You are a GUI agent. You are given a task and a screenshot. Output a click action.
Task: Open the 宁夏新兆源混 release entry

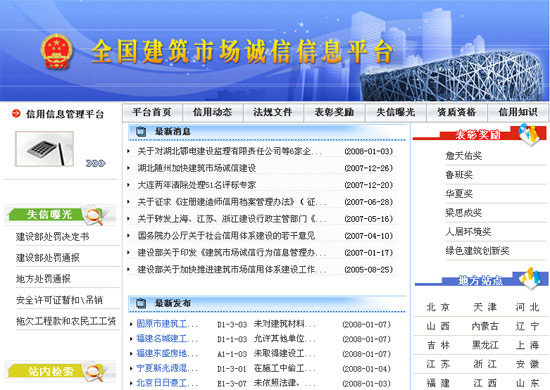pyautogui.click(x=167, y=368)
